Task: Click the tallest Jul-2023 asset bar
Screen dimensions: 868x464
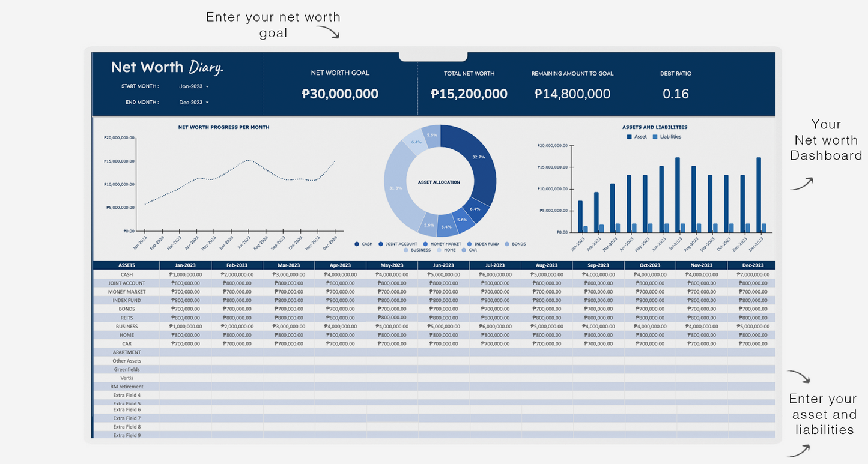Action: click(678, 195)
